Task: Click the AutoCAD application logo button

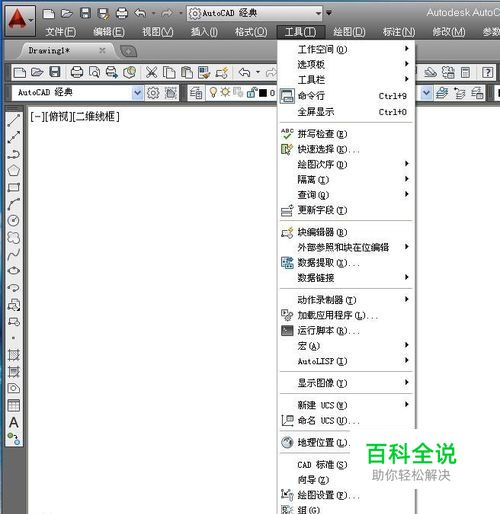Action: click(x=20, y=20)
